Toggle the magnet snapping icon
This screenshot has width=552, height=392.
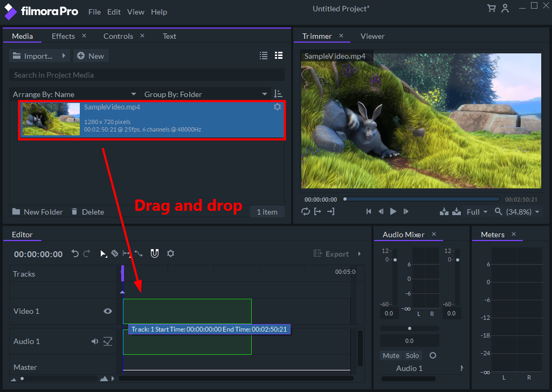(x=155, y=253)
